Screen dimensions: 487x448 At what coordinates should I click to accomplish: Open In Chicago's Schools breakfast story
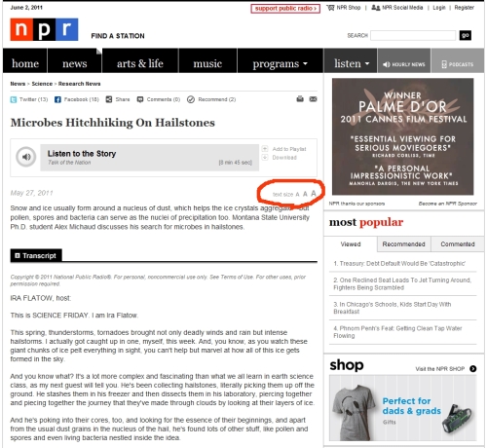[393, 308]
